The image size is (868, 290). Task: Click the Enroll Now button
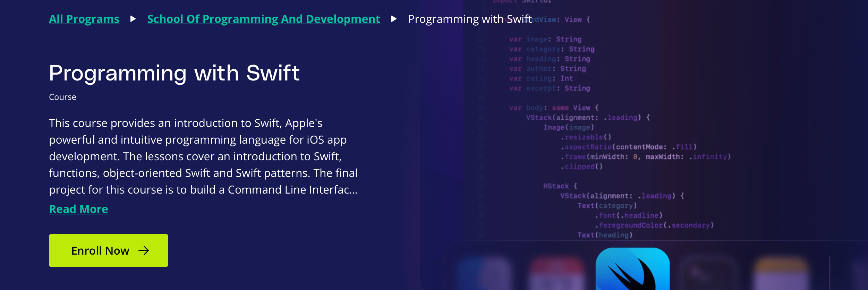click(x=109, y=250)
